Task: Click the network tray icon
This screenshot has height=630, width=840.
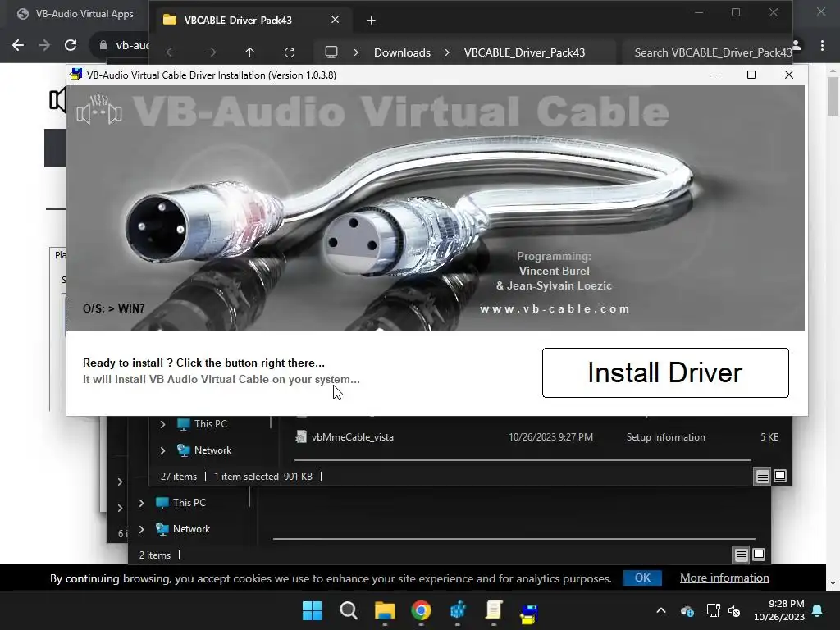Action: click(713, 610)
